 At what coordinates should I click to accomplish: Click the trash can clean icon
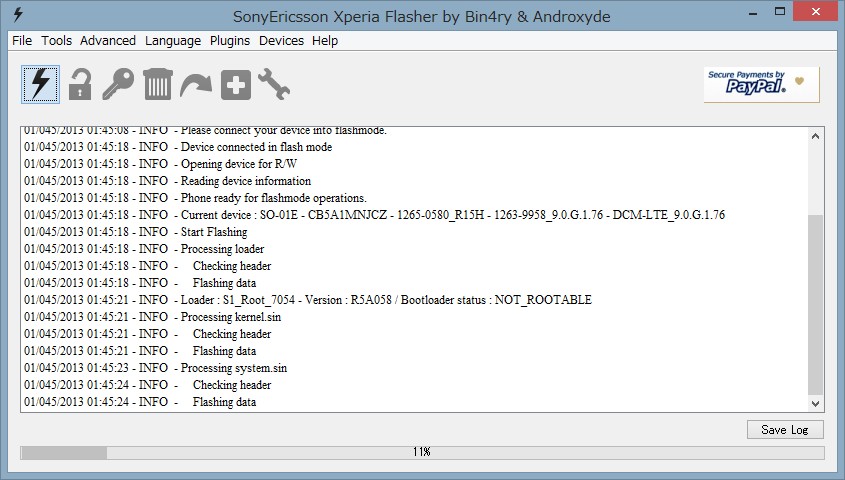coord(157,84)
